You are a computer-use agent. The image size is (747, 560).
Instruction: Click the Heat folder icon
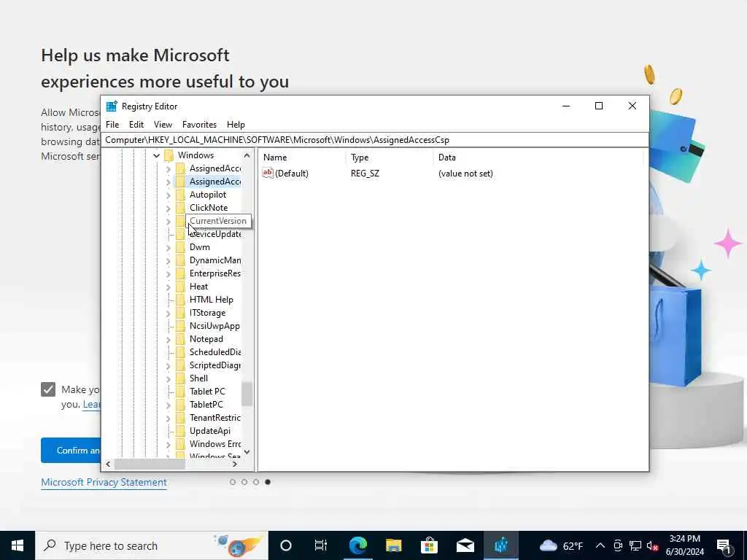[180, 286]
